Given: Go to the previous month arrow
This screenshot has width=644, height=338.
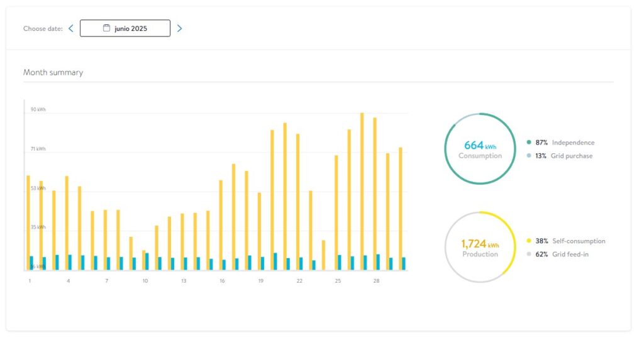Looking at the screenshot, I should (x=71, y=28).
